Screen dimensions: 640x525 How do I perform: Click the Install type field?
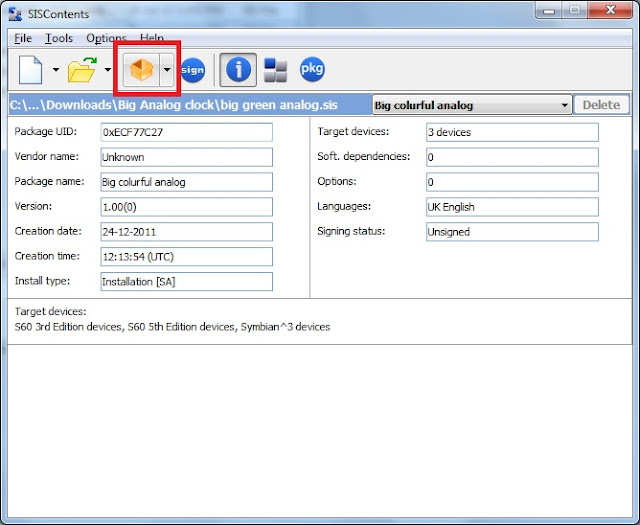(x=187, y=282)
